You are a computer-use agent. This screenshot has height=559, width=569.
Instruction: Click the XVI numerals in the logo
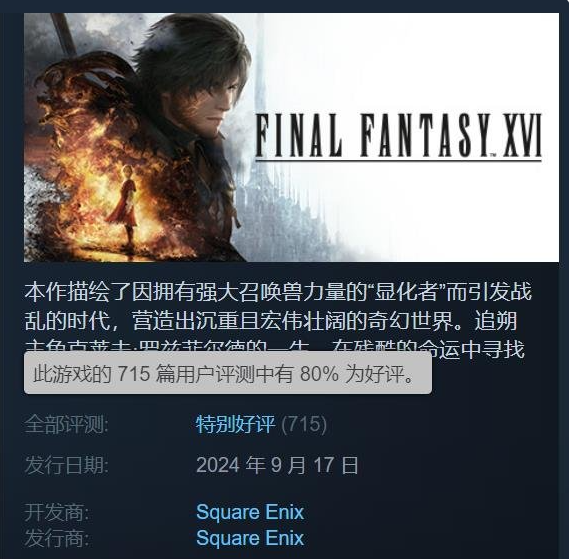click(x=522, y=135)
